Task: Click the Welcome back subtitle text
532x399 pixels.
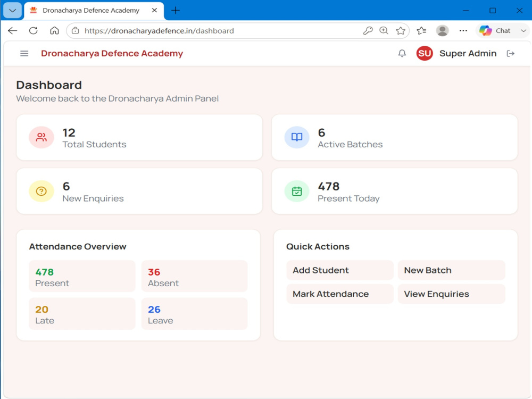Action: pyautogui.click(x=118, y=99)
